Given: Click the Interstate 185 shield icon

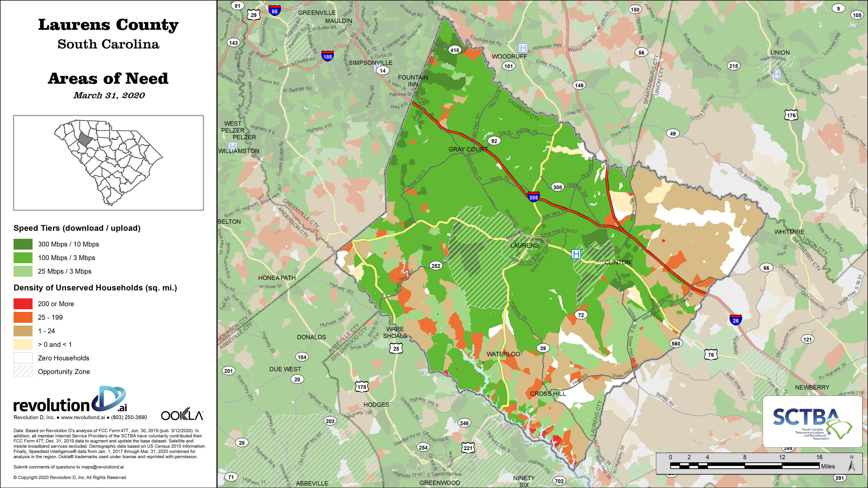Looking at the screenshot, I should (327, 56).
